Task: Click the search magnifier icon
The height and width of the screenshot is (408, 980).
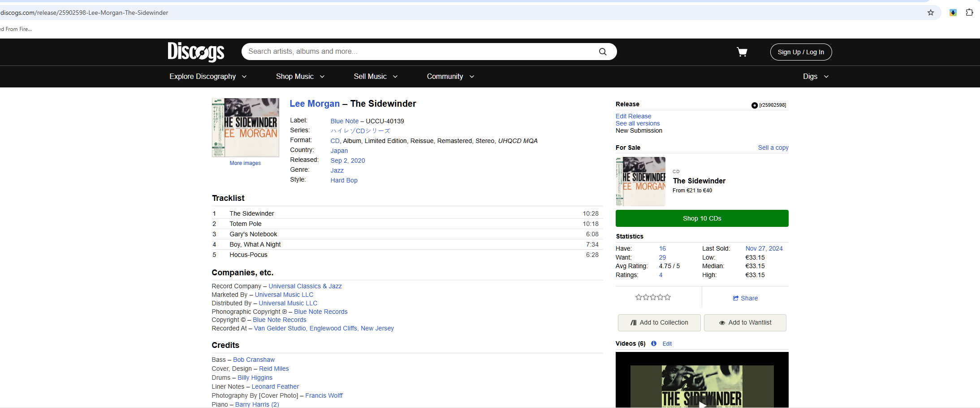Action: point(603,52)
